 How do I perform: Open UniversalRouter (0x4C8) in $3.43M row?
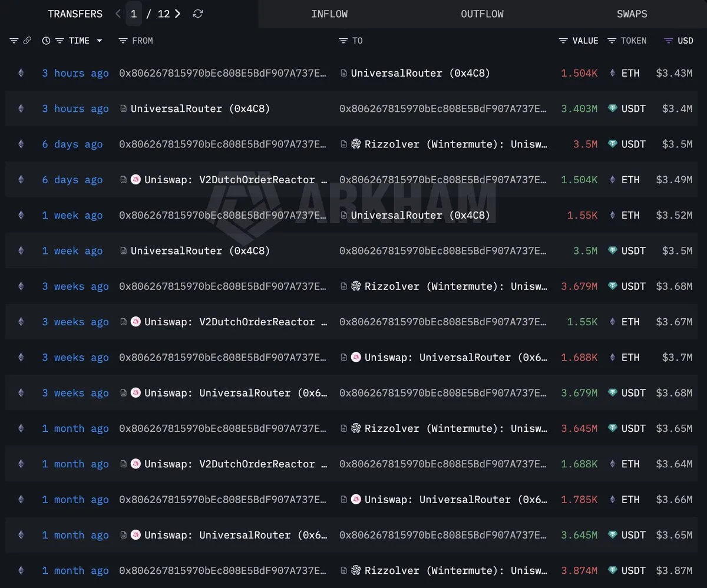tap(421, 73)
